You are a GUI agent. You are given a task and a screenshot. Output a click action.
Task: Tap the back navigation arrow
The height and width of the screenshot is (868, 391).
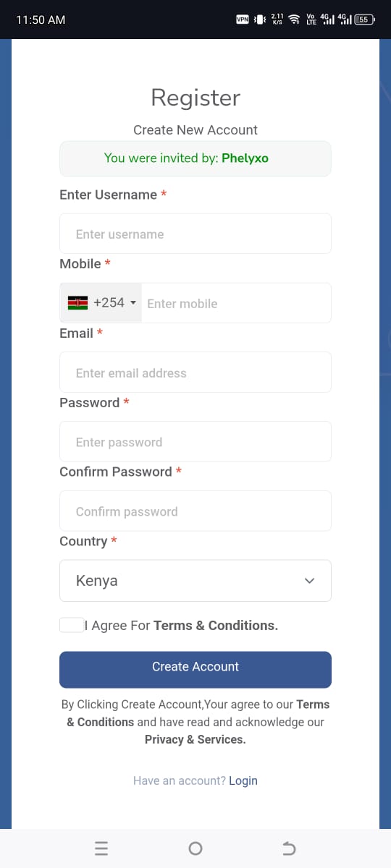[288, 848]
